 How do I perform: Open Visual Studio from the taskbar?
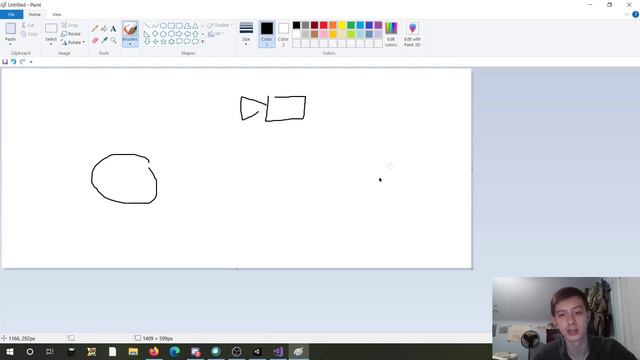point(278,351)
